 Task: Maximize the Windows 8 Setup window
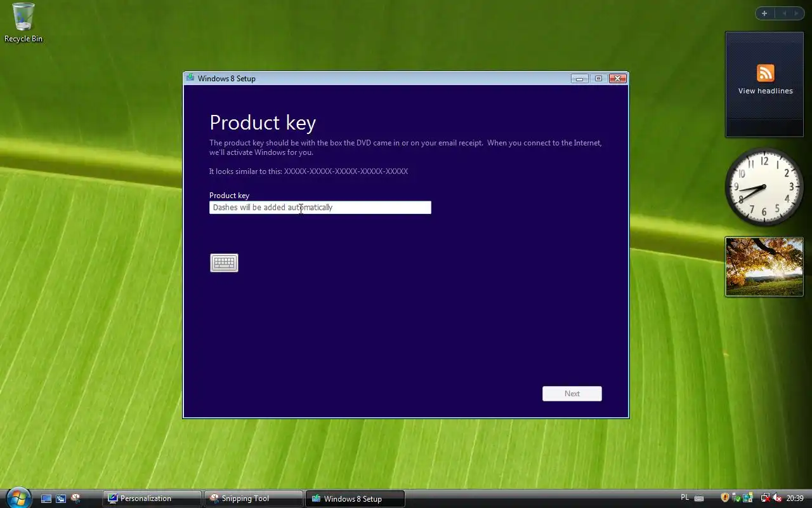coord(598,79)
